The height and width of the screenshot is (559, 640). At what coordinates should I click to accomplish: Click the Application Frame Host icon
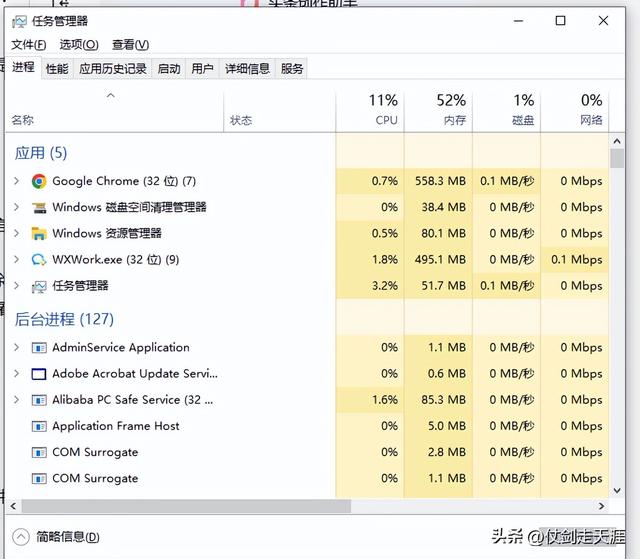[x=39, y=426]
